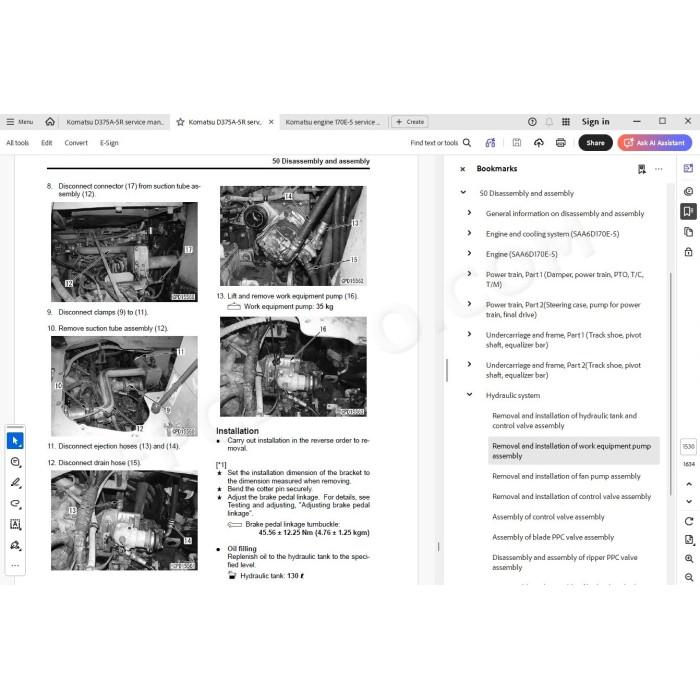The height and width of the screenshot is (700, 700).
Task: Collapse 50 Disassembly and assembly bookmark
Action: (x=463, y=192)
